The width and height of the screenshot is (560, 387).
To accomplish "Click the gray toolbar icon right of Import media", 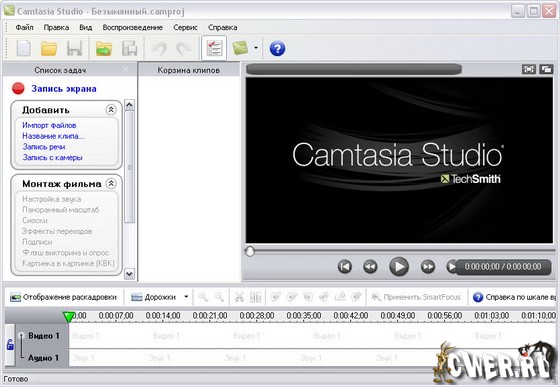I will click(129, 48).
